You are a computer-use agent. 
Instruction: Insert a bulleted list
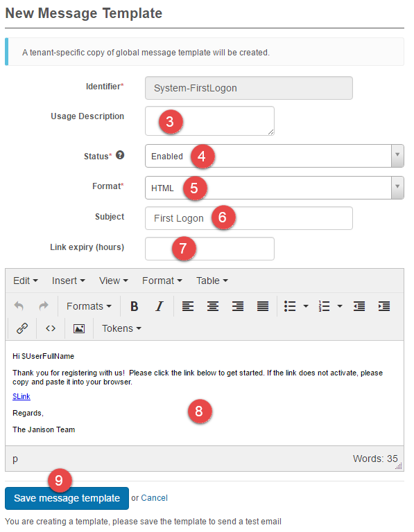point(290,306)
